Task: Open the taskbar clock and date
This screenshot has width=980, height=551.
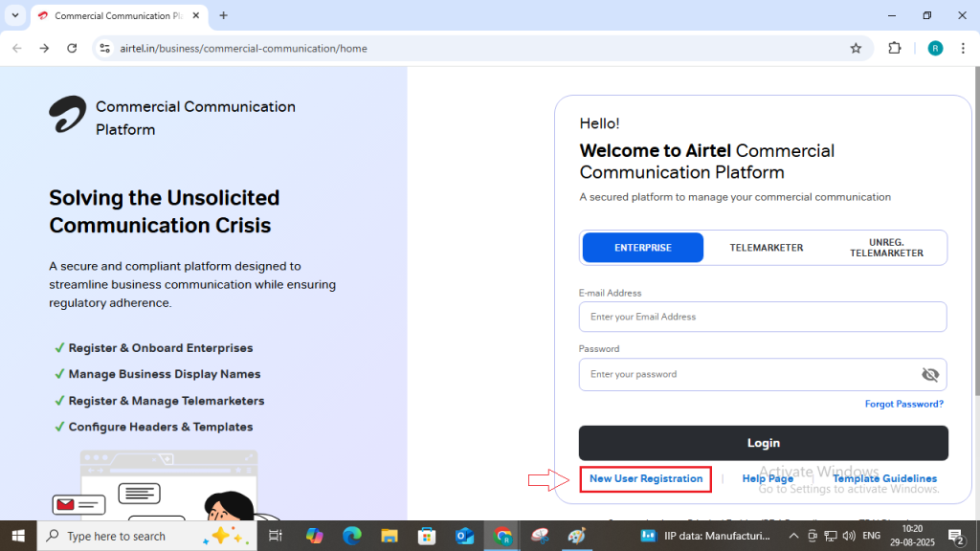Action: click(912, 536)
